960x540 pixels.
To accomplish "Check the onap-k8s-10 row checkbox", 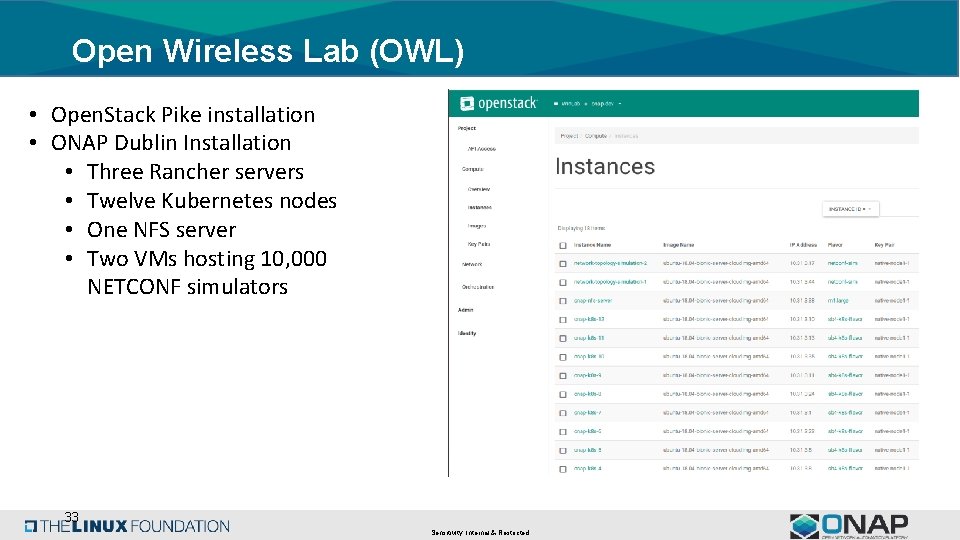I will coord(563,357).
